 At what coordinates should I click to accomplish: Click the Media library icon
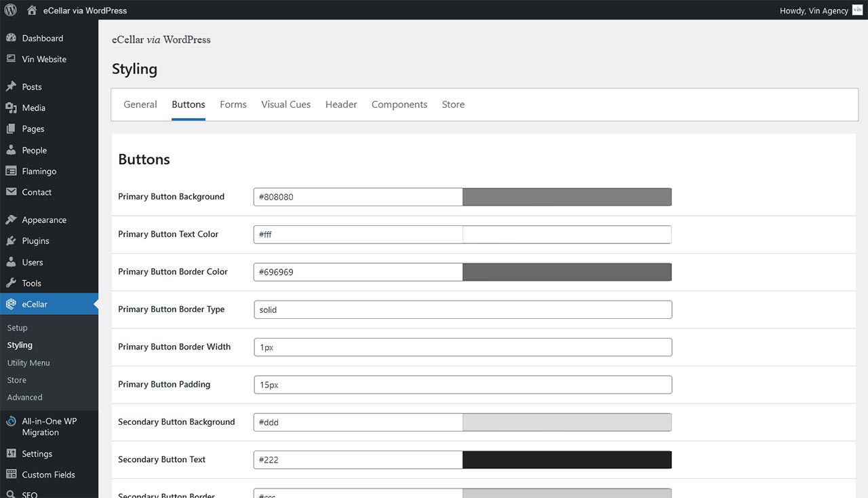click(11, 108)
